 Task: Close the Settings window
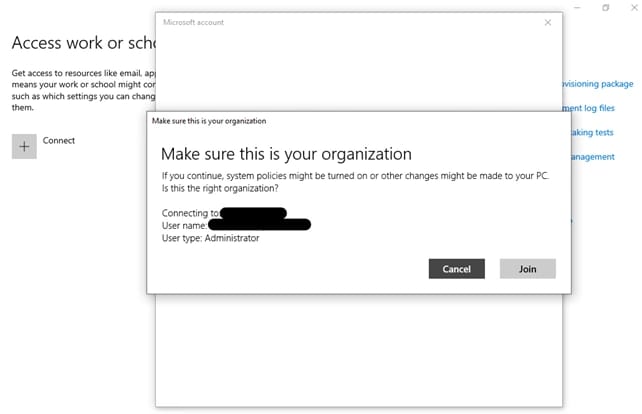[632, 8]
